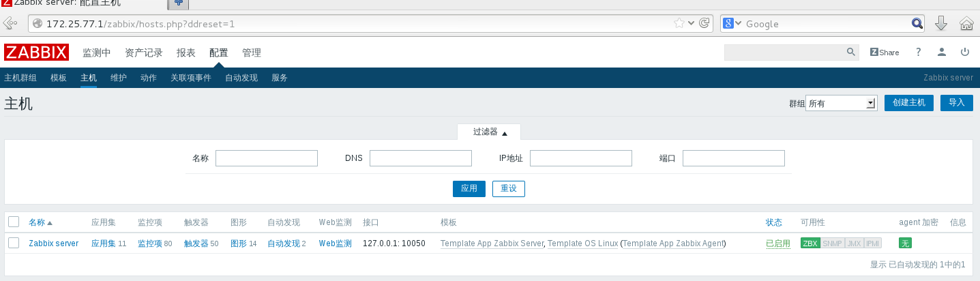Screen dimensions: 980x281
Task: Open the search engine selector dropdown
Action: coord(732,23)
